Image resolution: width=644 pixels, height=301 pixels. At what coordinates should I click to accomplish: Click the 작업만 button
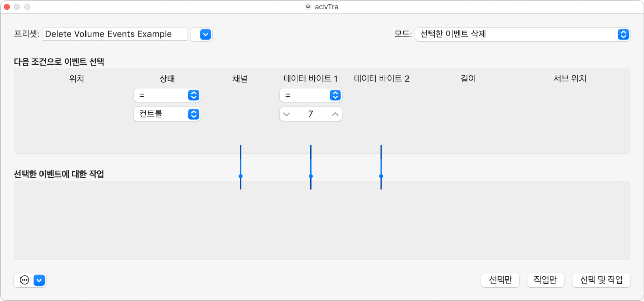coord(546,280)
